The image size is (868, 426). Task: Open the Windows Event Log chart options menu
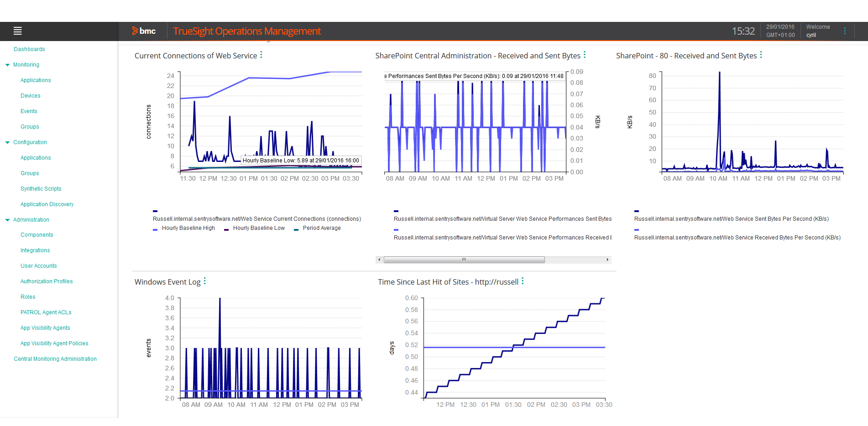pyautogui.click(x=204, y=281)
